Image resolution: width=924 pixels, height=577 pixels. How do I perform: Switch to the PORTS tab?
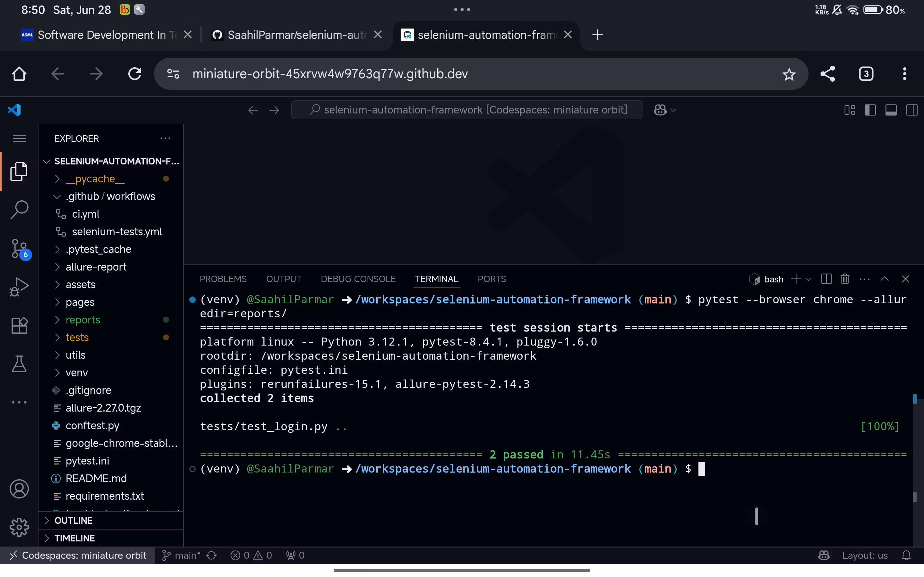click(x=492, y=279)
